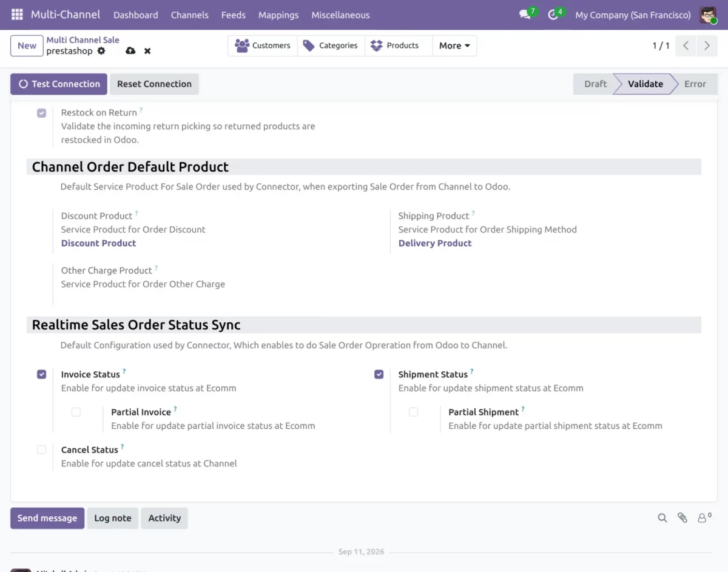This screenshot has height=572, width=728.
Task: Click the help tooltip next to Restock on Return
Action: coord(141,110)
